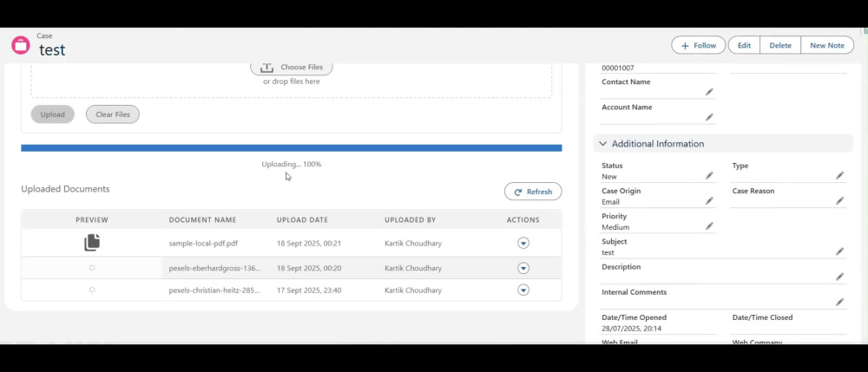The height and width of the screenshot is (372, 868).
Task: Click the loading preview of pexels-christian-heitz row
Action: (92, 290)
